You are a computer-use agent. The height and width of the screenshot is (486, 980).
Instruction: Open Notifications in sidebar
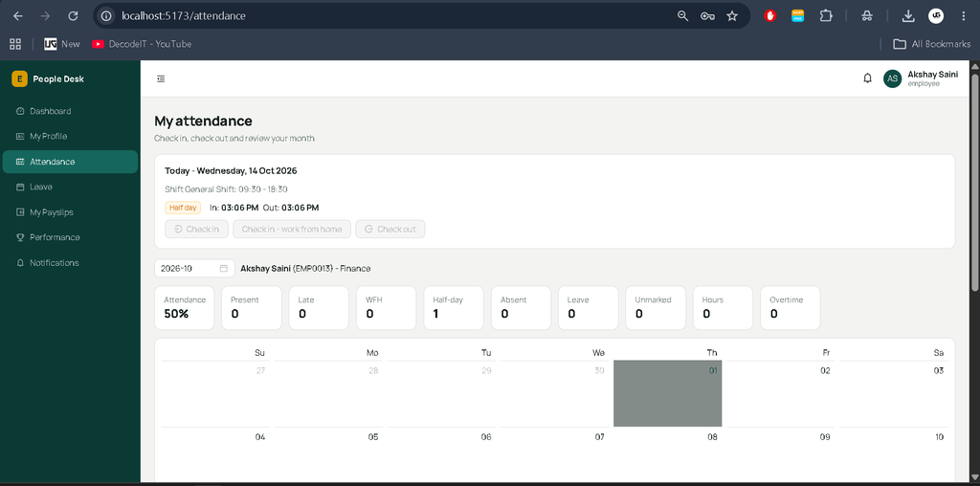tap(70, 263)
